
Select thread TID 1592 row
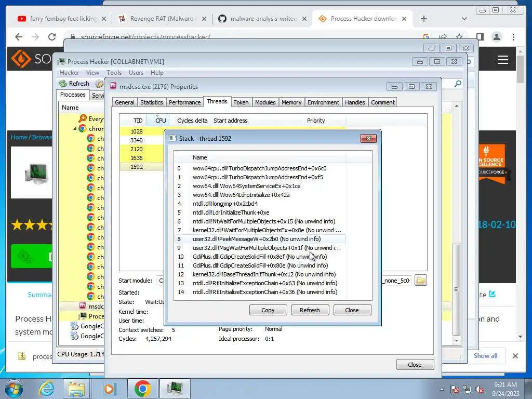(141, 167)
